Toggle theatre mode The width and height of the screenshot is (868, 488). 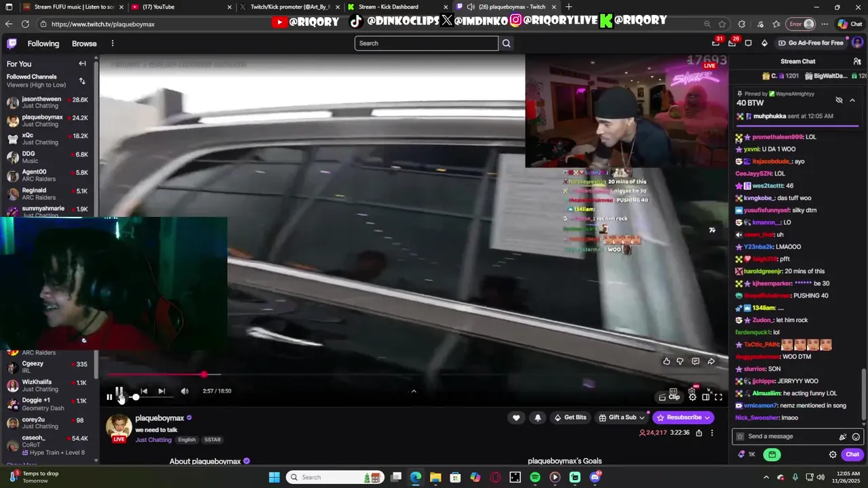705,397
